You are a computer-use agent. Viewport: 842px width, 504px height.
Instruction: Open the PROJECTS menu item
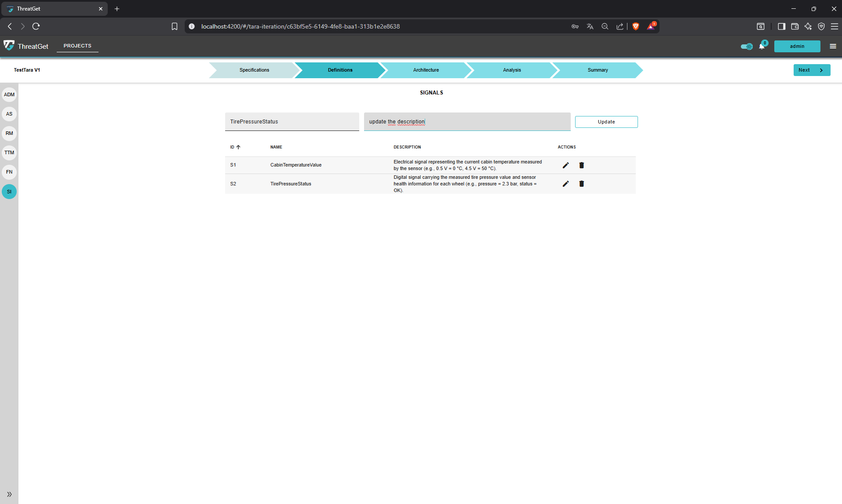(77, 46)
